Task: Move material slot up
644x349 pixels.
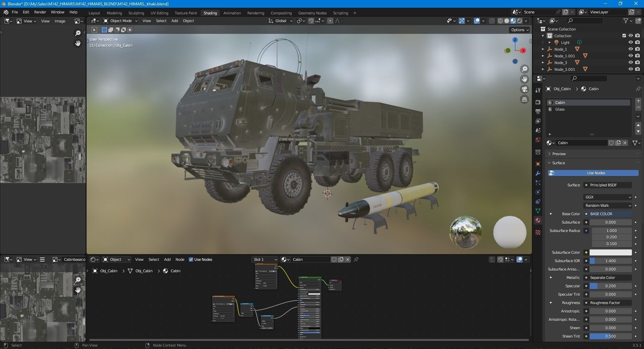Action: click(638, 125)
